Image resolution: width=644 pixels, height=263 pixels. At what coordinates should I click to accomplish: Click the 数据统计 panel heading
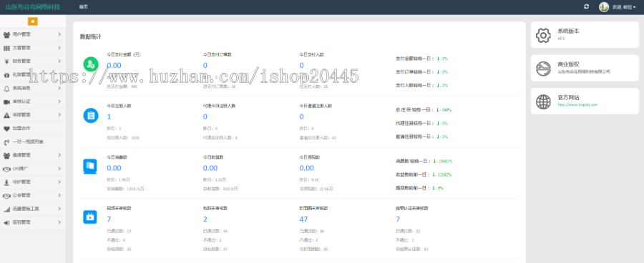(x=90, y=37)
